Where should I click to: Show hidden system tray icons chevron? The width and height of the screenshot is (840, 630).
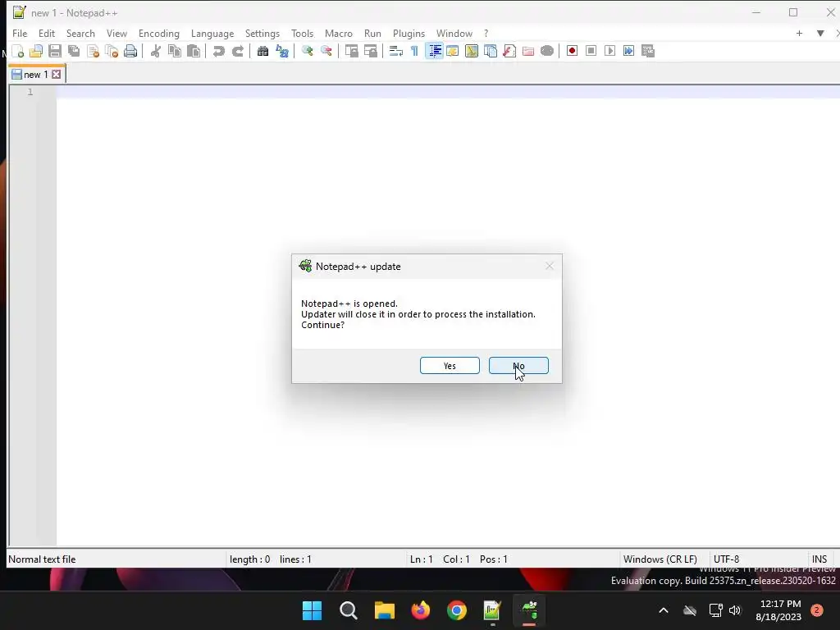(x=663, y=610)
